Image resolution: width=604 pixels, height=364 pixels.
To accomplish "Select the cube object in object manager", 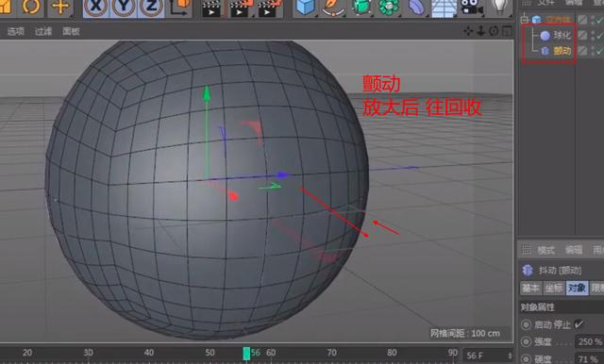I will 558,19.
